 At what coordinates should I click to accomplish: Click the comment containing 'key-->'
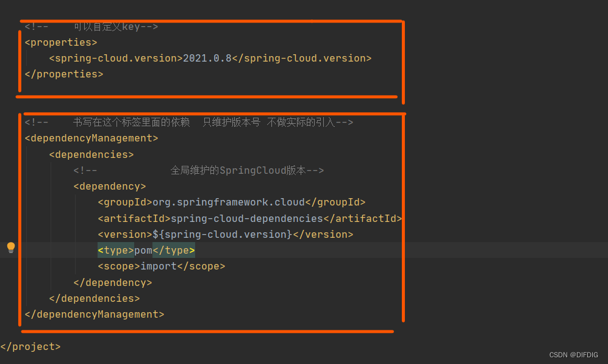coord(91,27)
